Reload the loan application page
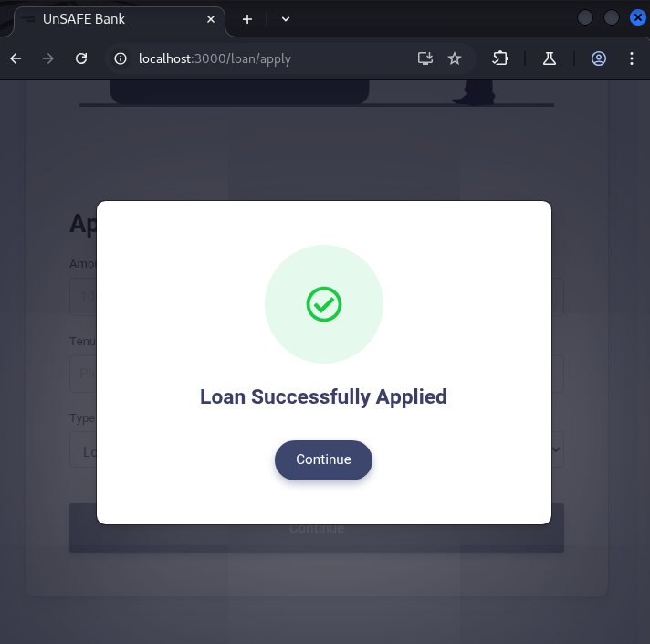The width and height of the screenshot is (650, 644). (81, 58)
